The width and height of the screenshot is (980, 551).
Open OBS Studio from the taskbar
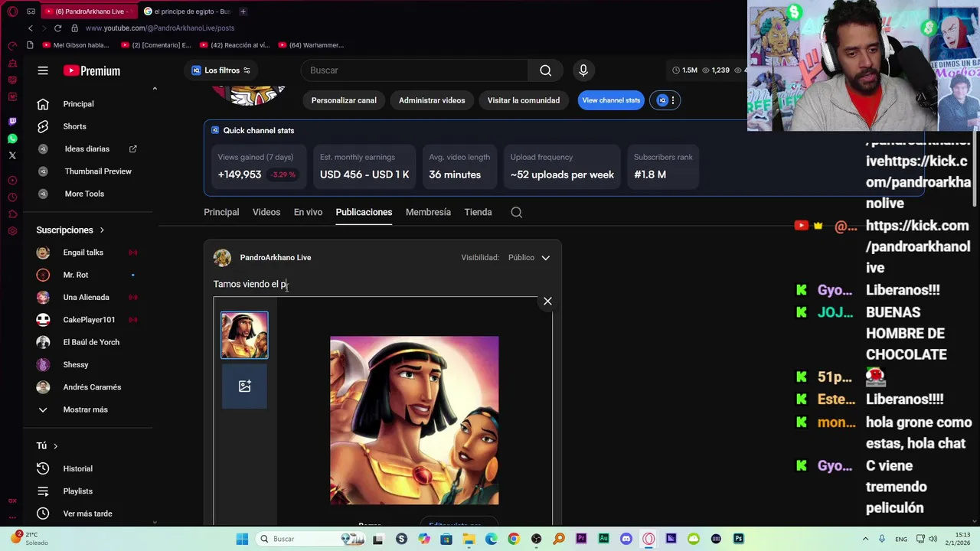click(x=536, y=539)
